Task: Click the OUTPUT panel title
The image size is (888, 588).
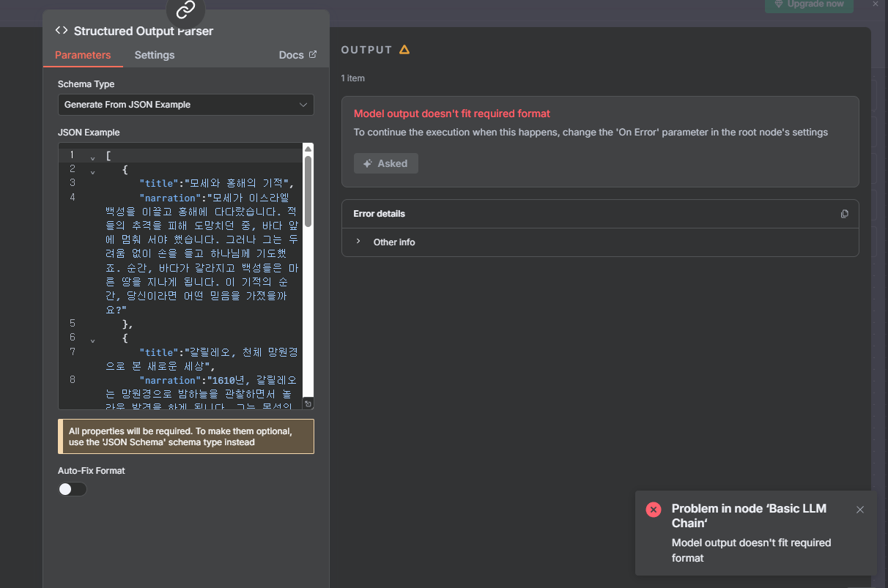Action: [x=367, y=50]
